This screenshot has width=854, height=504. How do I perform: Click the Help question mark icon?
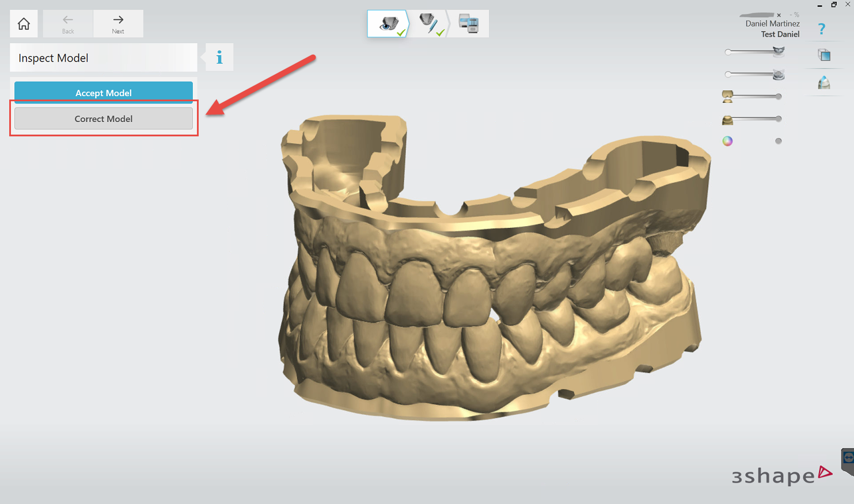822,28
